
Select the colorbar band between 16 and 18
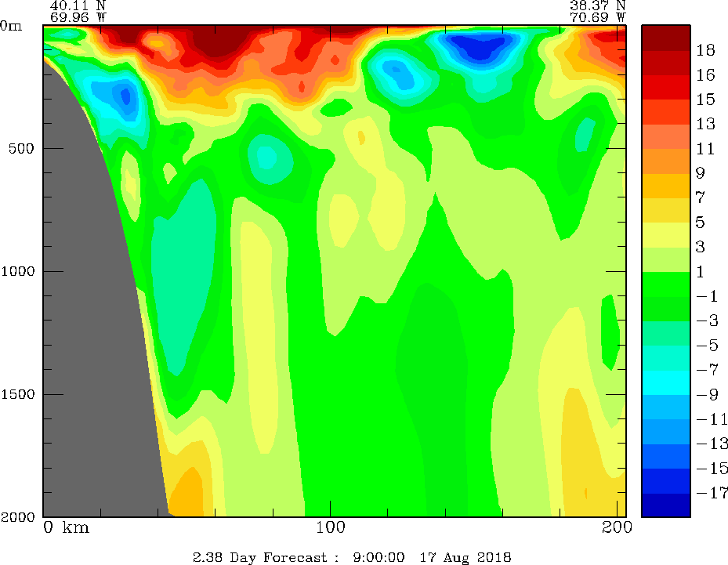click(666, 62)
